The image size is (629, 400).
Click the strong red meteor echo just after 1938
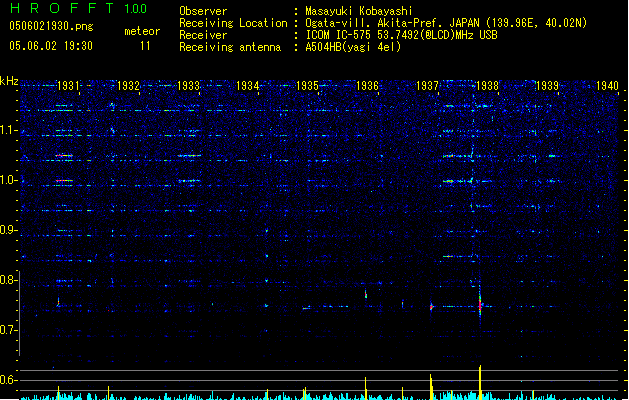pyautogui.click(x=480, y=305)
